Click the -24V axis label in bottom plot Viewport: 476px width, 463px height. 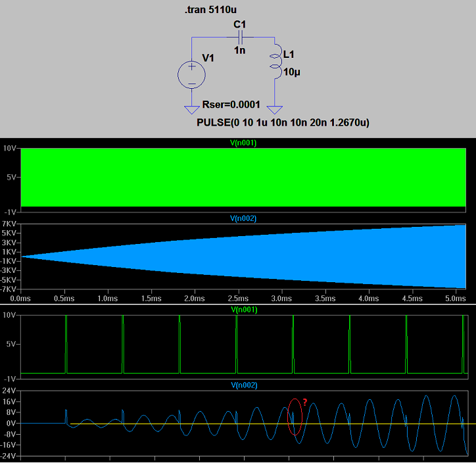point(8,456)
